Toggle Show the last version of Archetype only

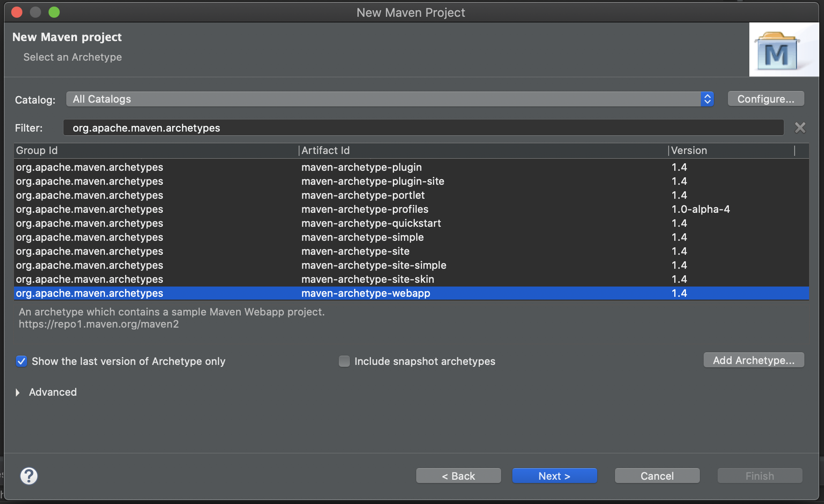[21, 361]
